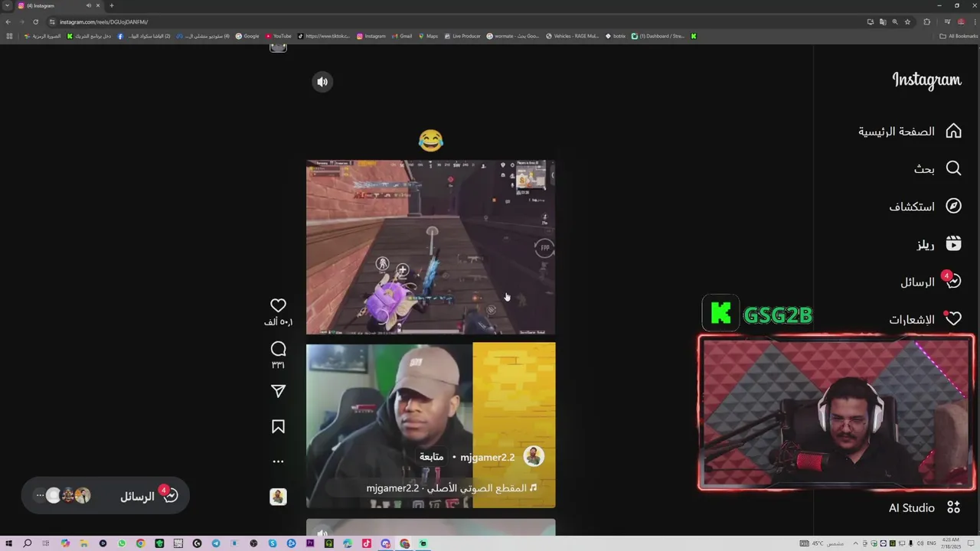Open the Vehicles - RAGE Mul... bookmark
This screenshot has width=980, height=551.
tap(572, 36)
